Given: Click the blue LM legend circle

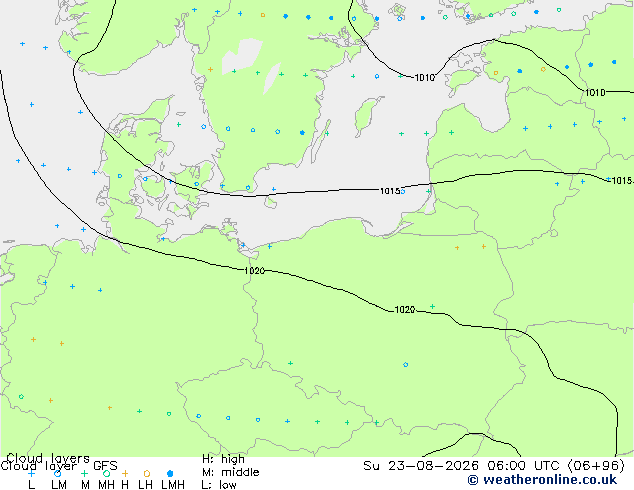Looking at the screenshot, I should click(58, 473).
